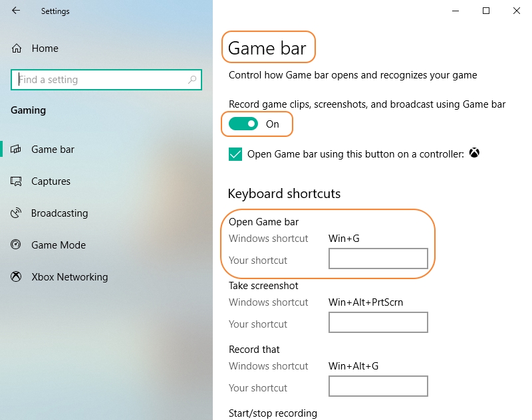Click the Start/stop recording label
Screen dimensions: 532x420
pyautogui.click(x=273, y=413)
